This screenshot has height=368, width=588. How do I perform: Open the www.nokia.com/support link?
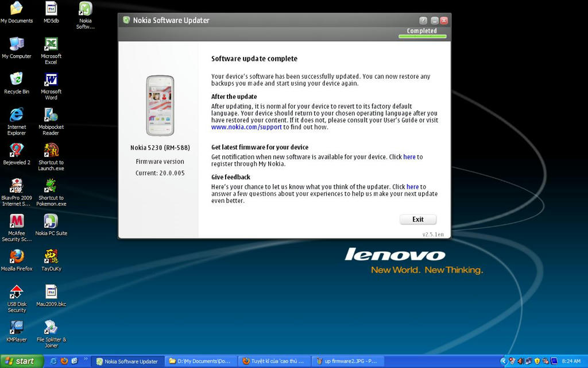point(246,127)
